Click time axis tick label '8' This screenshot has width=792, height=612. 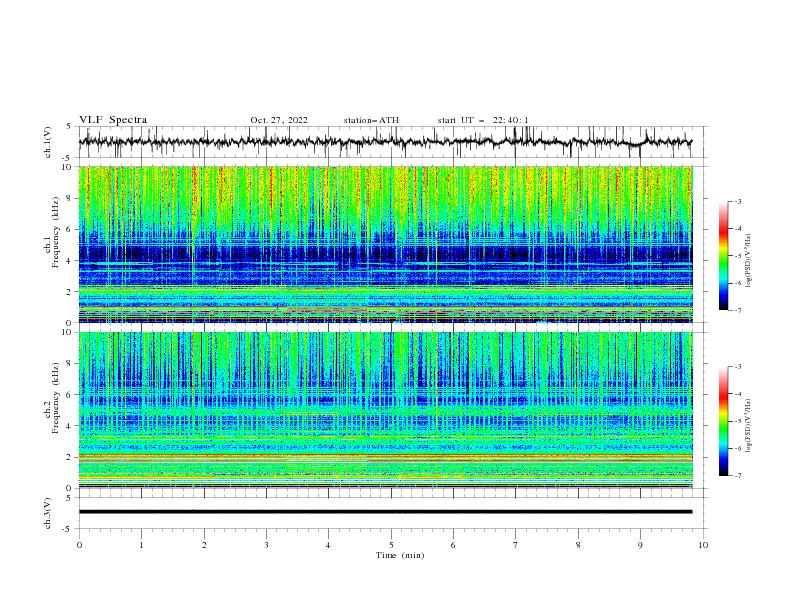[578, 545]
